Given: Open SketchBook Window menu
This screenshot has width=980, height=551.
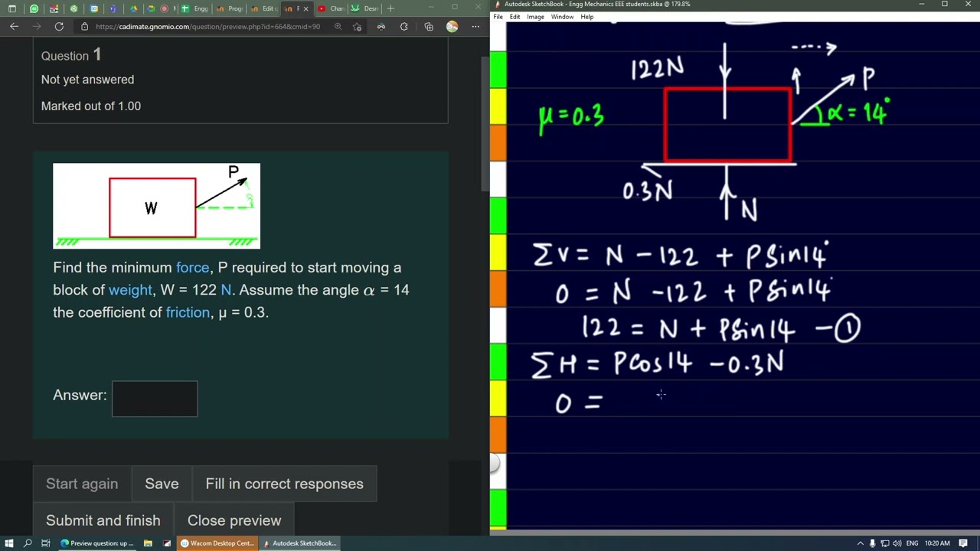Looking at the screenshot, I should pyautogui.click(x=562, y=17).
